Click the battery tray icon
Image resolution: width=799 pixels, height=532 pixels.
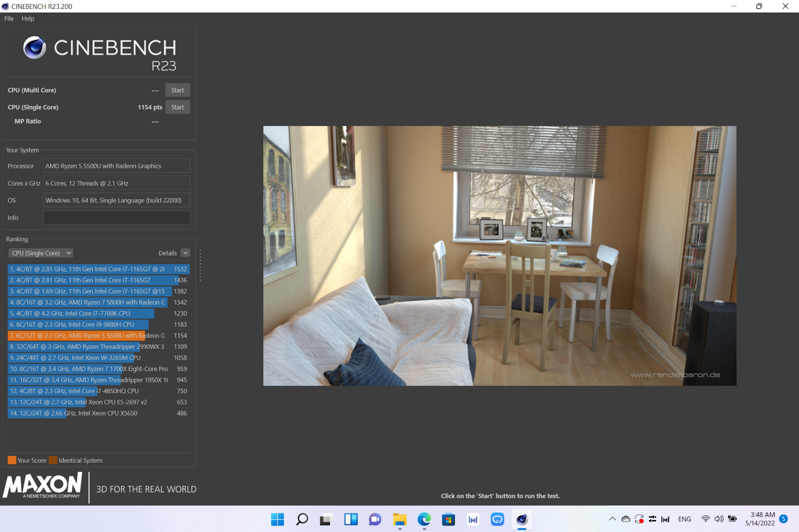(x=733, y=519)
